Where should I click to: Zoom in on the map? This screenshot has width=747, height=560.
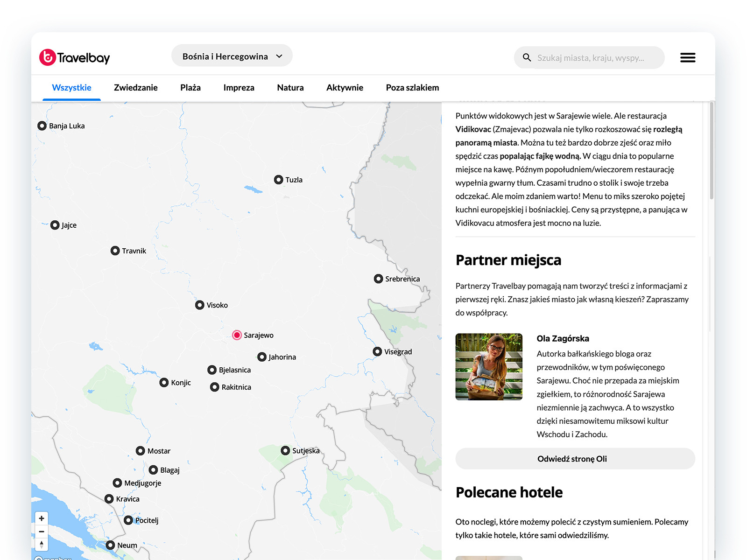pyautogui.click(x=42, y=518)
